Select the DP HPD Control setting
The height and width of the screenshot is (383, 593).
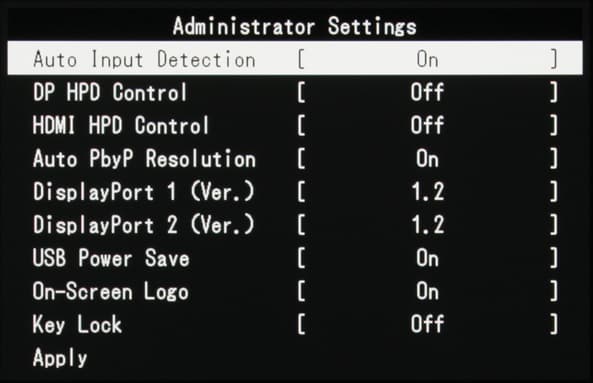click(x=110, y=92)
